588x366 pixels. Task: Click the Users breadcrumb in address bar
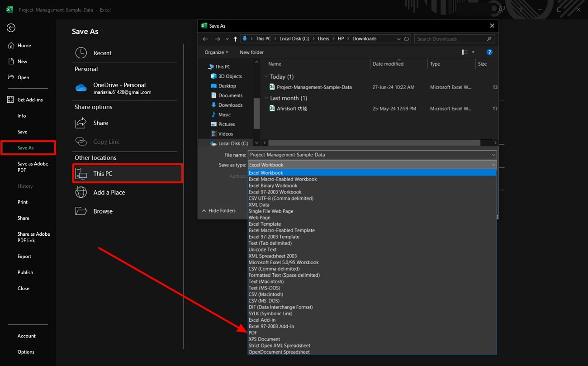tap(323, 39)
